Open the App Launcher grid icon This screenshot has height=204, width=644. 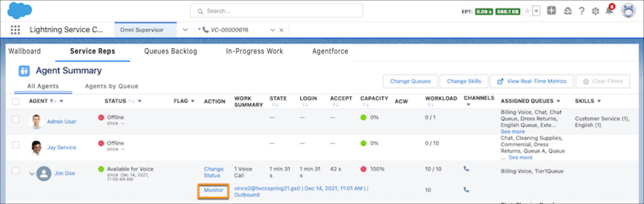pyautogui.click(x=15, y=30)
